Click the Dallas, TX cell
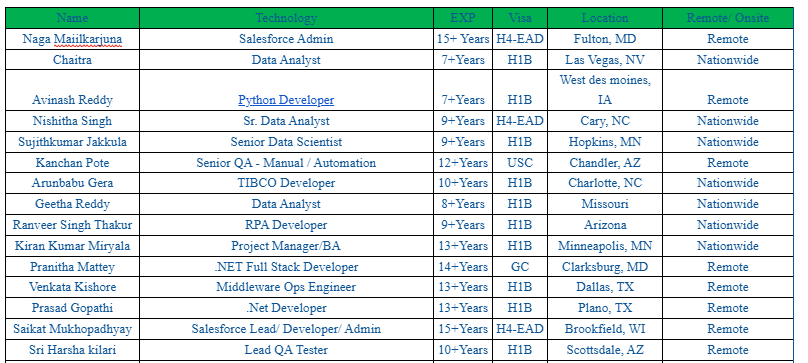 pyautogui.click(x=605, y=287)
